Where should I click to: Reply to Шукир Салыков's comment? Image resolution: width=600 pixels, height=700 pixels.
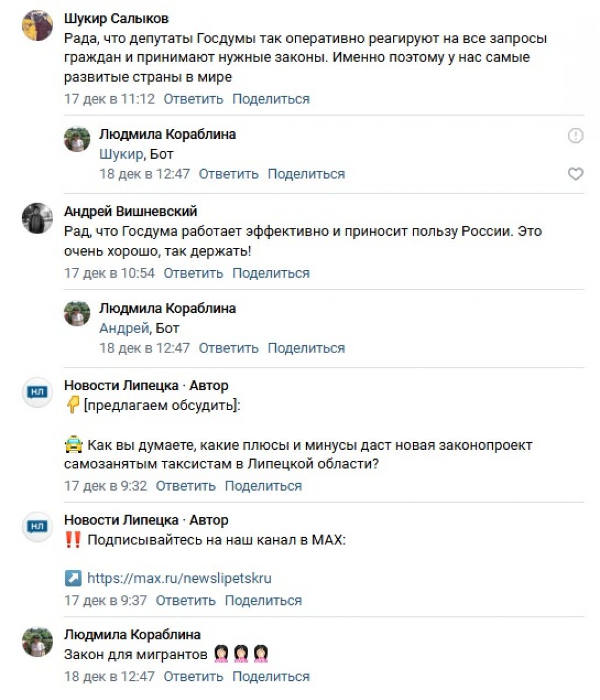click(193, 99)
